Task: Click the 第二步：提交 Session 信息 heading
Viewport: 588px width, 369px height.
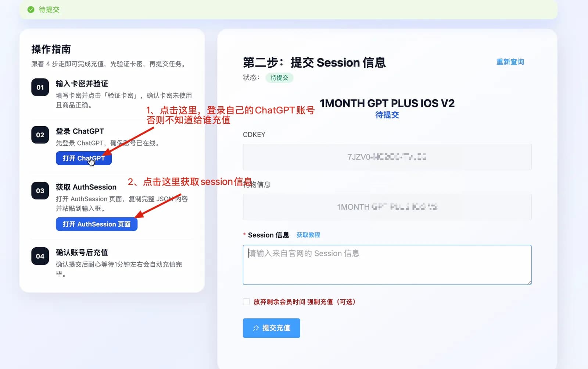Action: point(314,63)
